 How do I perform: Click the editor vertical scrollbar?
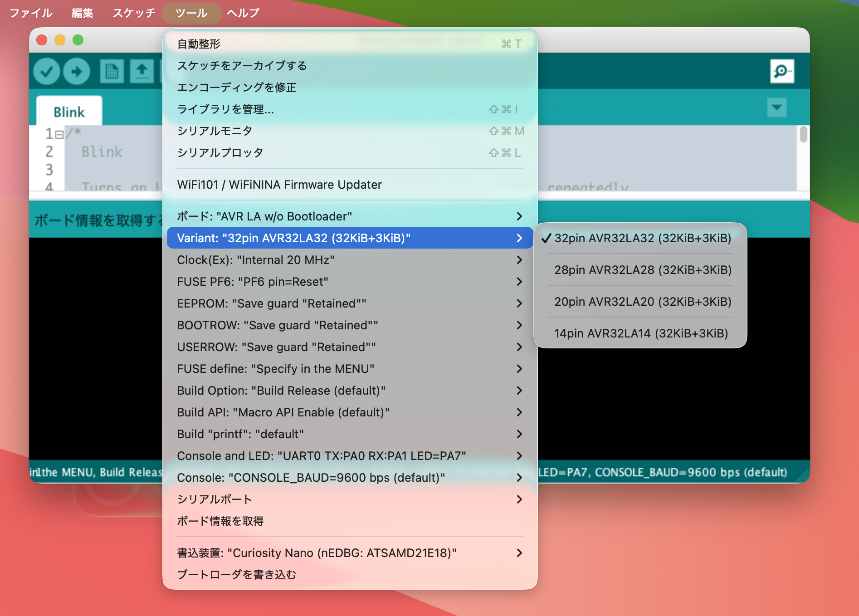coord(804,134)
